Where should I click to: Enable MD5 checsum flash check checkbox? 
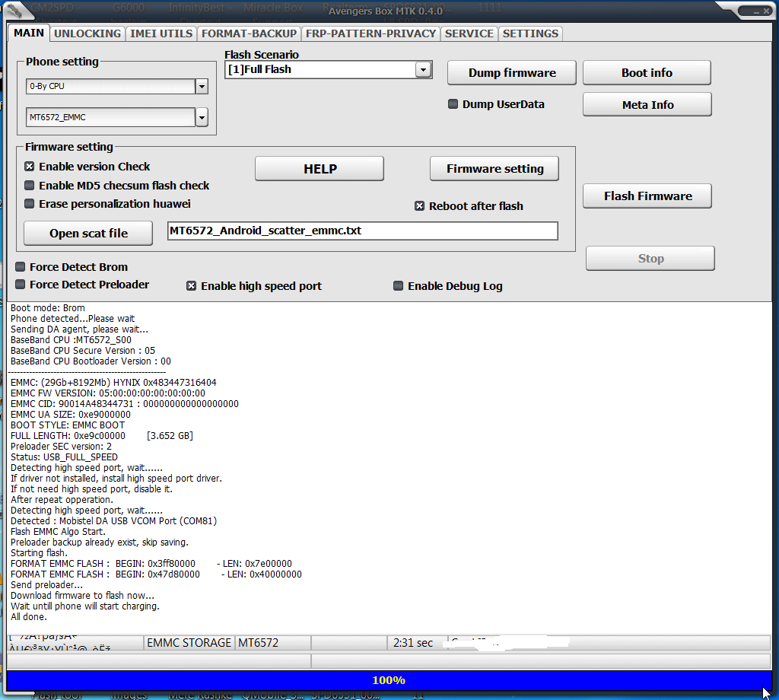click(30, 186)
